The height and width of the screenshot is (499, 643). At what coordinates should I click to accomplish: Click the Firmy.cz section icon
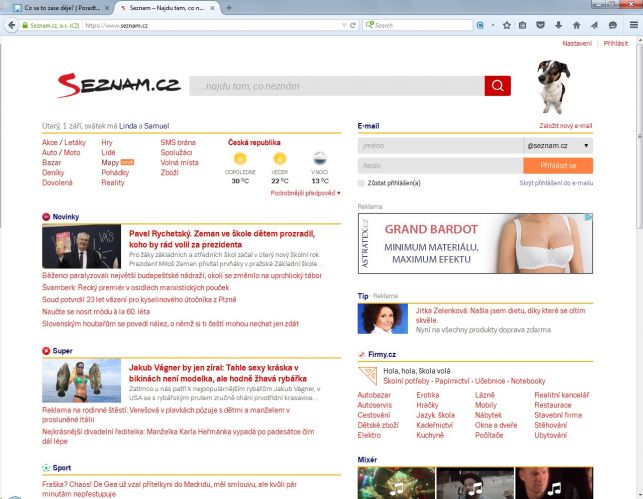tap(361, 355)
